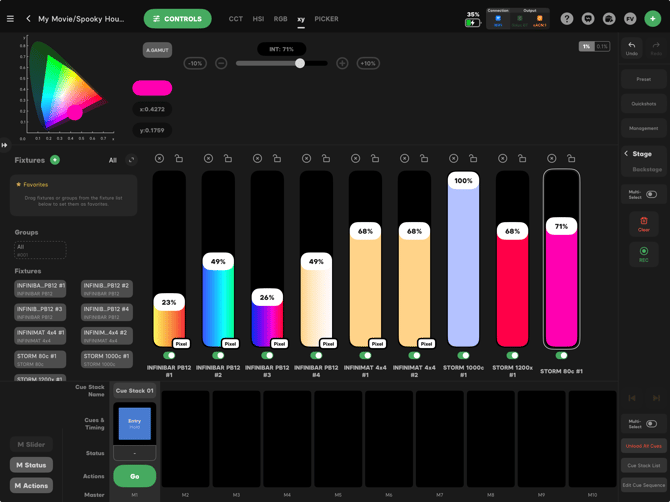
Task: Decrease intensity by -10% button
Action: pyautogui.click(x=195, y=64)
